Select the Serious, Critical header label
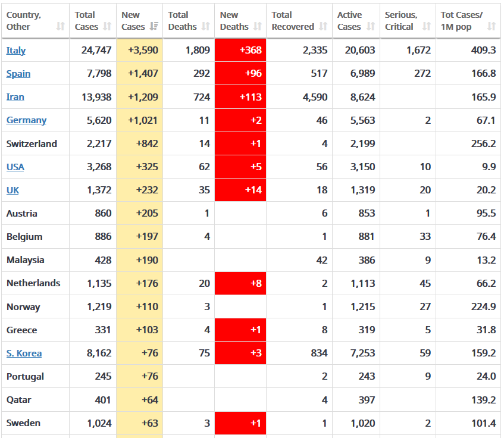 click(x=401, y=21)
